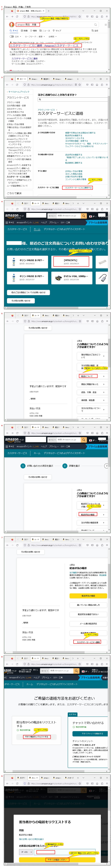
Task: Click the 配送状況を確認できない button
Action: (88, 614)
